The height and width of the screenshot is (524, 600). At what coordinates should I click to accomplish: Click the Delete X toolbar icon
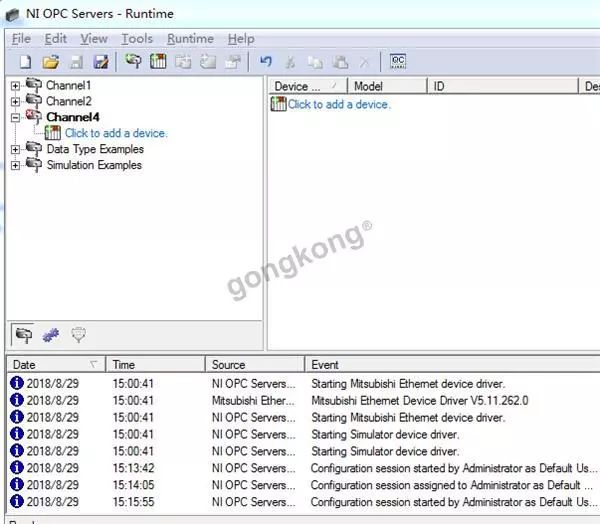[365, 62]
